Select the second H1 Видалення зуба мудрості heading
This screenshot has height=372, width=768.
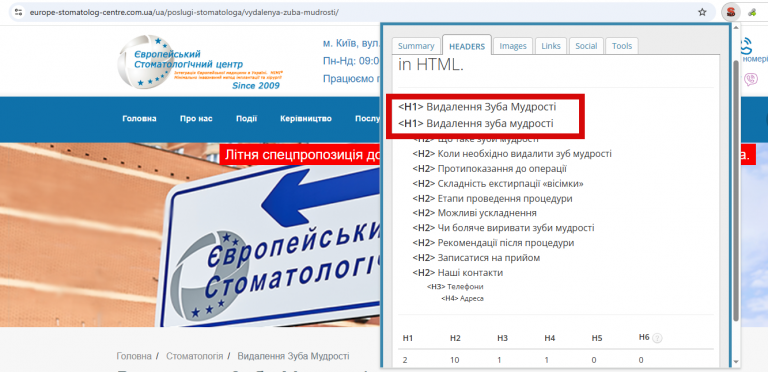point(476,123)
